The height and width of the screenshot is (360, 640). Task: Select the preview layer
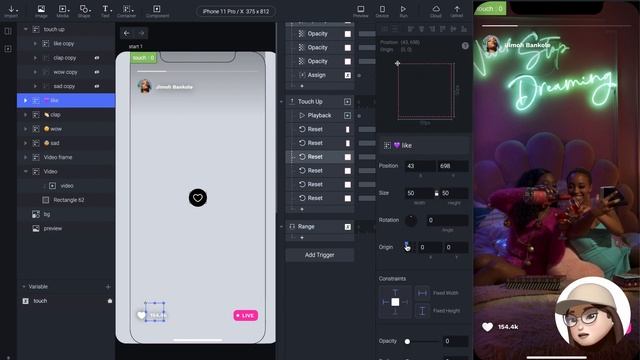point(65,229)
